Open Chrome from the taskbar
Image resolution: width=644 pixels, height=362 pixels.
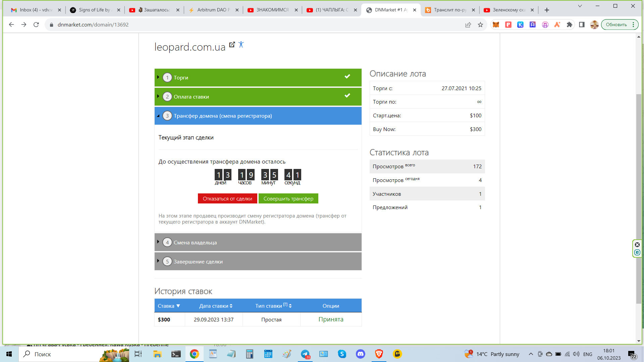[194, 354]
